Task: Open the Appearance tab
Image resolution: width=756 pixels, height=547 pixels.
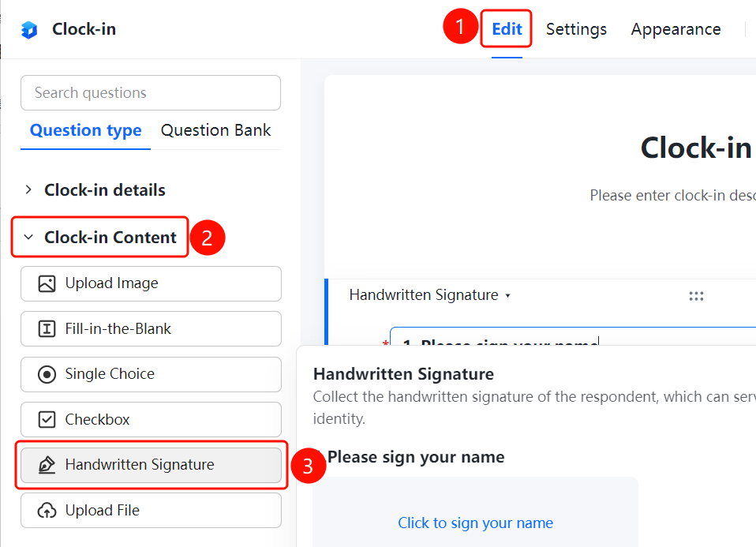Action: (676, 29)
